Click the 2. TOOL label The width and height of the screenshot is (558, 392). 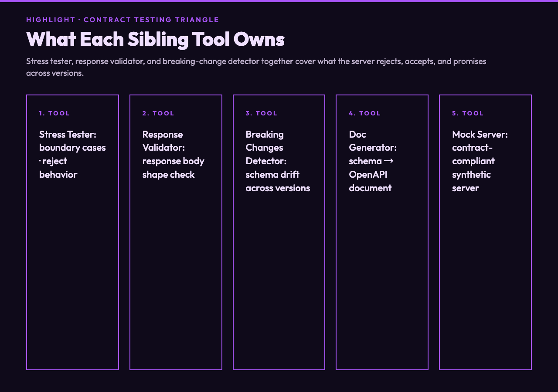pos(158,113)
